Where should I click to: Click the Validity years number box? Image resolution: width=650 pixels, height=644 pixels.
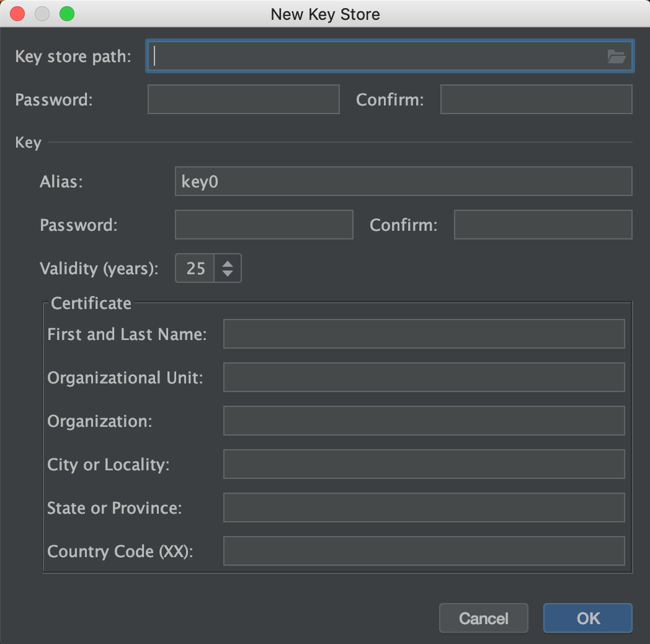(x=195, y=268)
